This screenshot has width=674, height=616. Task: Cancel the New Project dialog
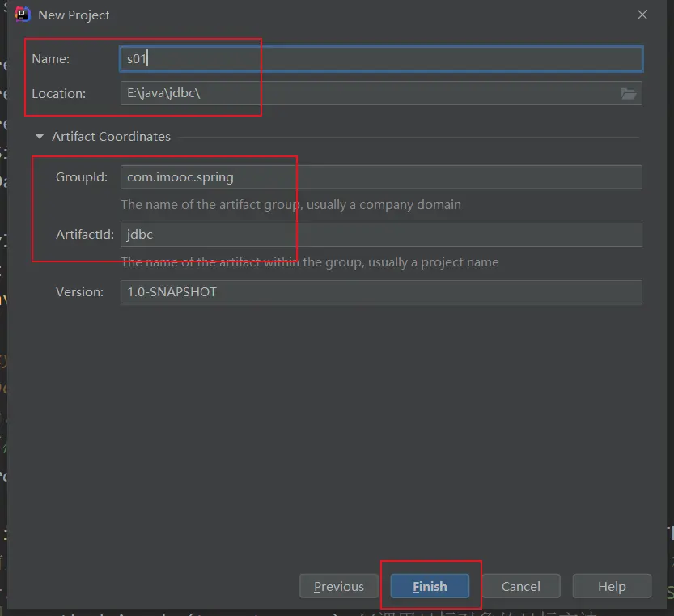coord(521,586)
